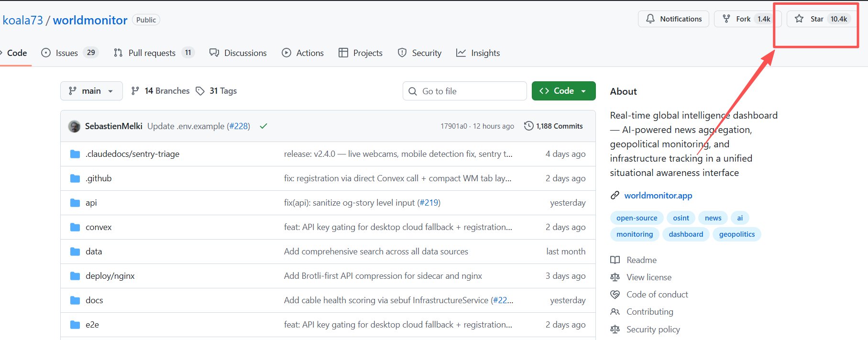Image resolution: width=868 pixels, height=340 pixels.
Task: Switch to Pull requests tab
Action: [x=152, y=53]
